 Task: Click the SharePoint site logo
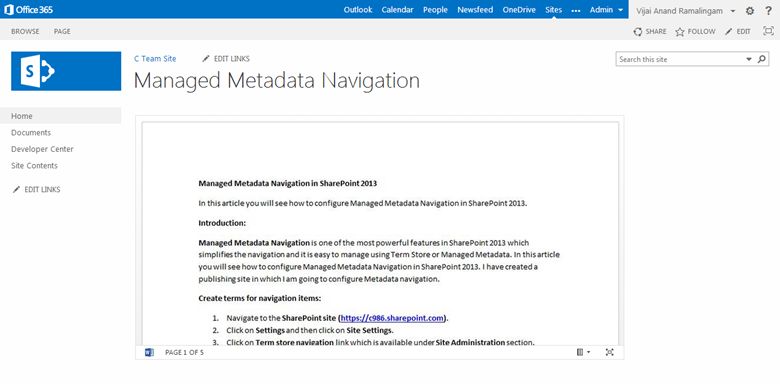(66, 71)
